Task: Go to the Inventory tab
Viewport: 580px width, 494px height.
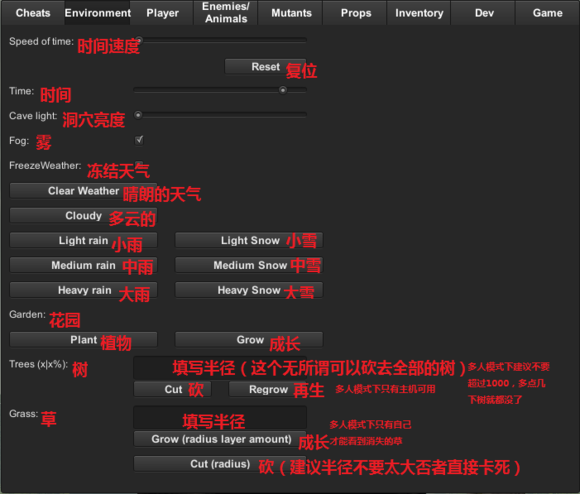Action: (419, 13)
